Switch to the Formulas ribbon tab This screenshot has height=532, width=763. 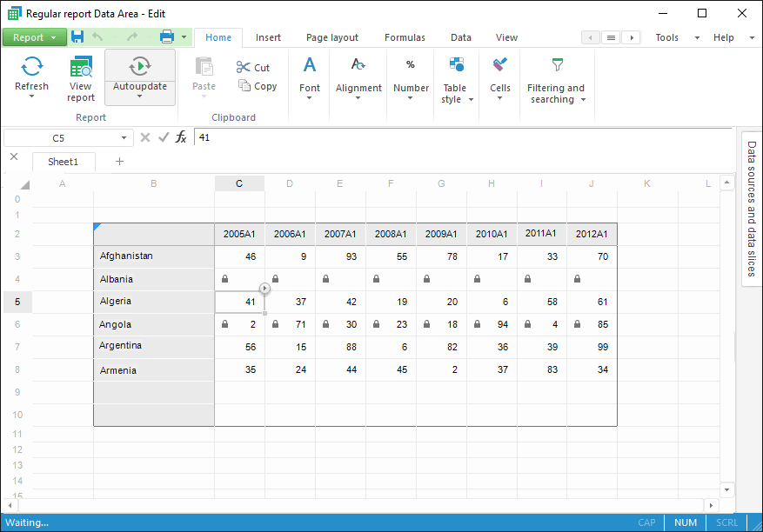[405, 37]
